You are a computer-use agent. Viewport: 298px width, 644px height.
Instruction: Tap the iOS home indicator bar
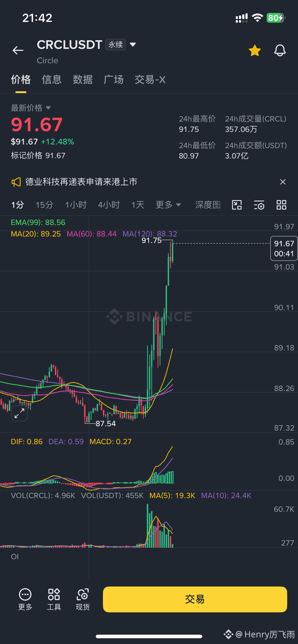[x=149, y=636]
